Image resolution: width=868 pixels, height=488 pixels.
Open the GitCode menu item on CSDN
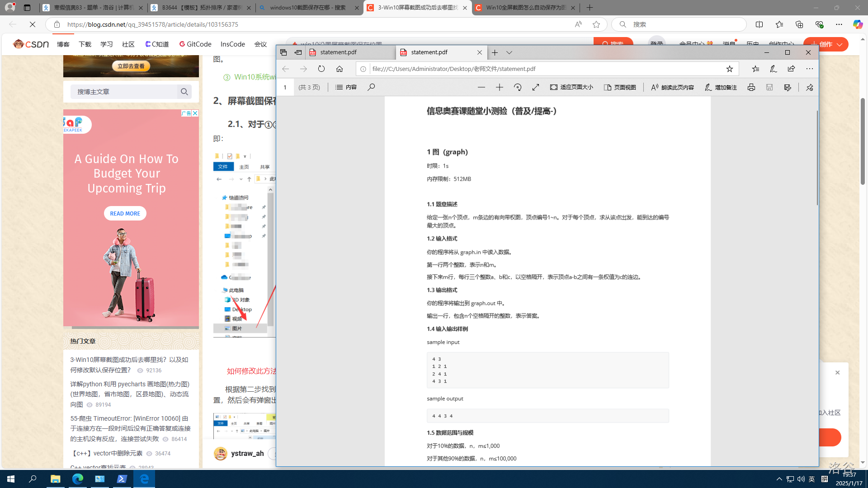[195, 44]
